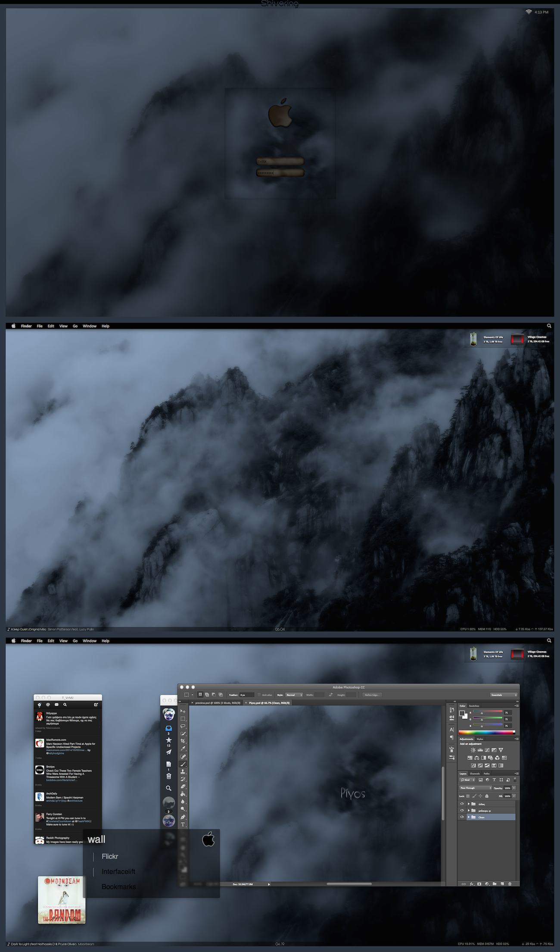This screenshot has height=952, width=560.
Task: Hide the τίτλος layer group
Action: pyautogui.click(x=462, y=804)
